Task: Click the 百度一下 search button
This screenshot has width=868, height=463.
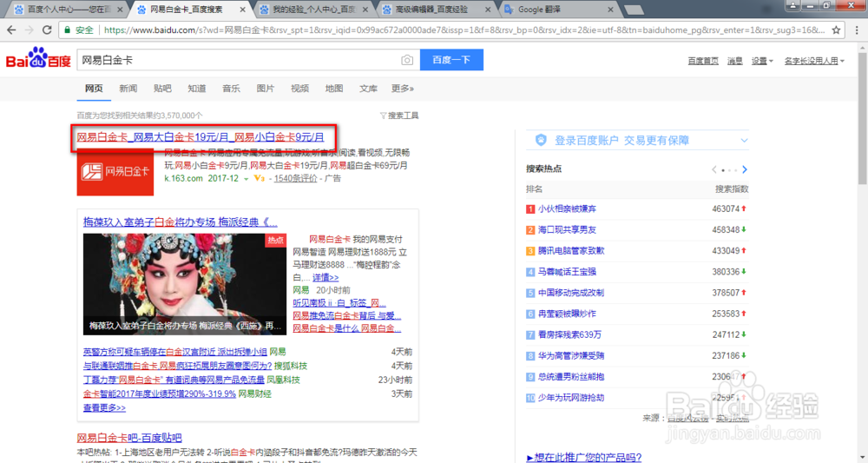Action: tap(451, 60)
